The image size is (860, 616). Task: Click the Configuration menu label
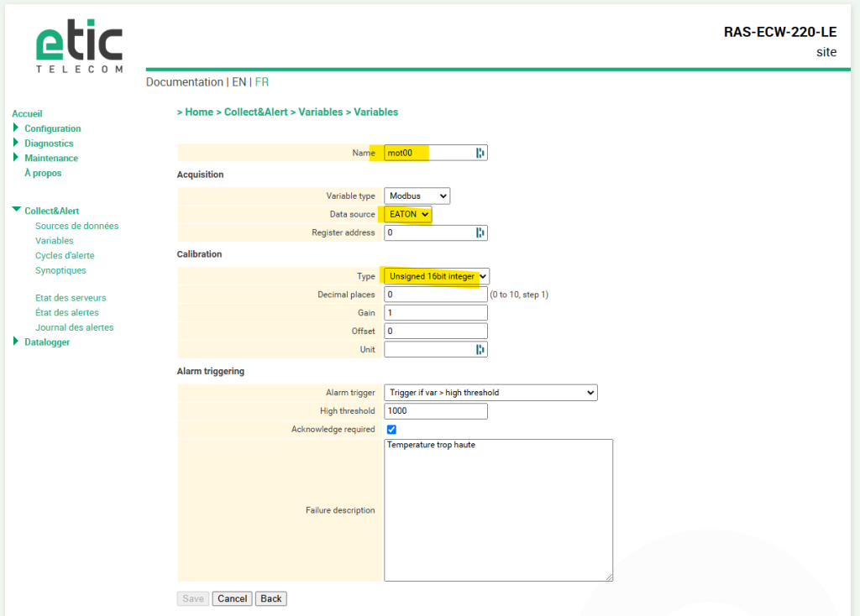[53, 128]
